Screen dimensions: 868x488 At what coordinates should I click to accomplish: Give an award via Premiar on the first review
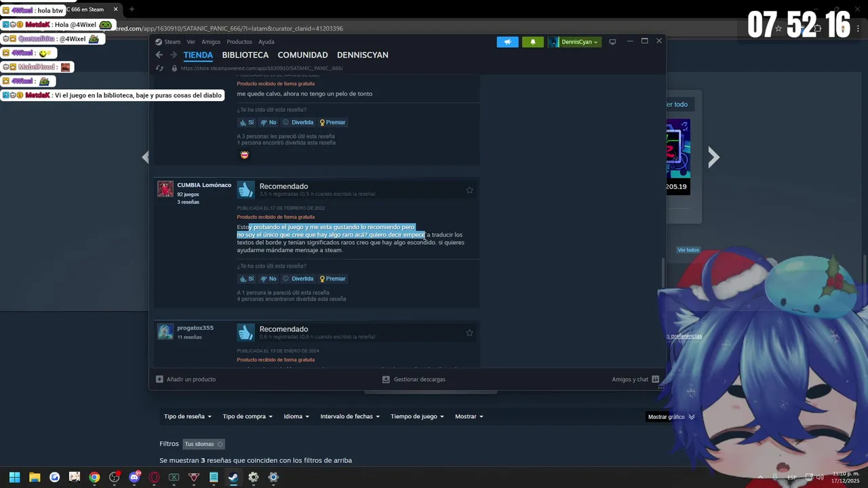(332, 123)
